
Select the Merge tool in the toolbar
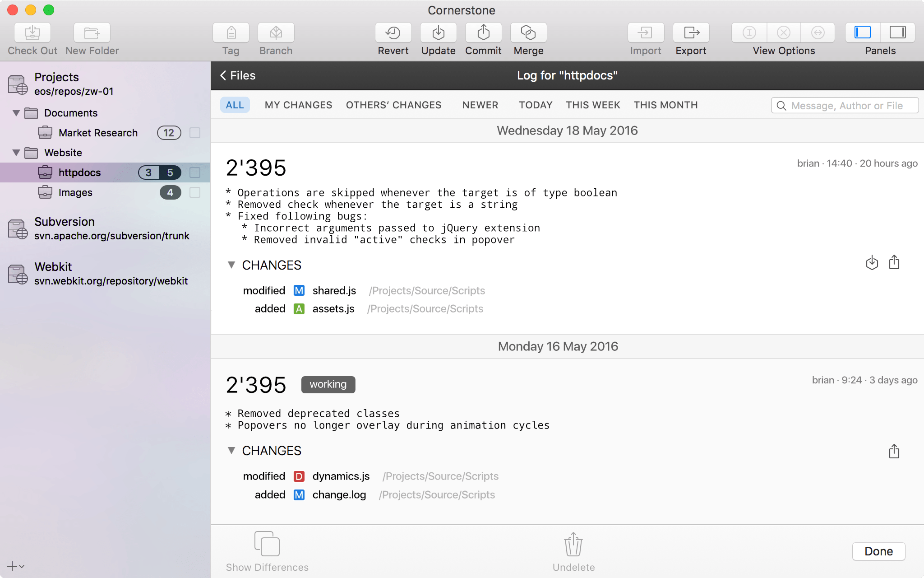click(528, 33)
